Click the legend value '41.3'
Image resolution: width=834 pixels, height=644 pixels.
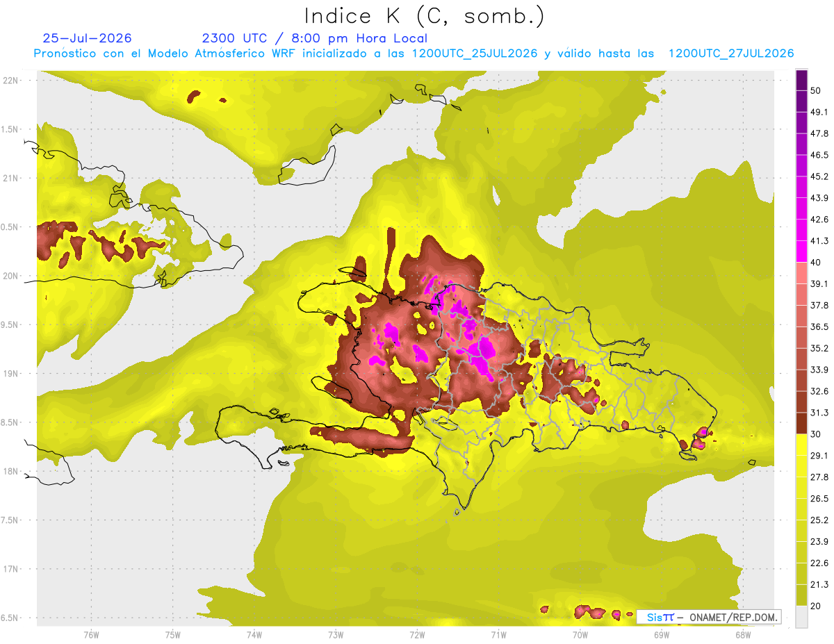click(x=819, y=242)
